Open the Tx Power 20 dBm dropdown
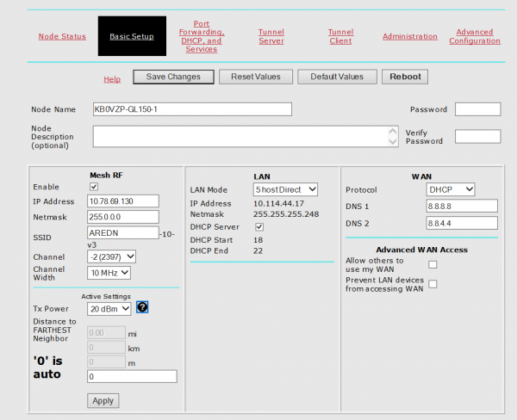 (x=109, y=309)
